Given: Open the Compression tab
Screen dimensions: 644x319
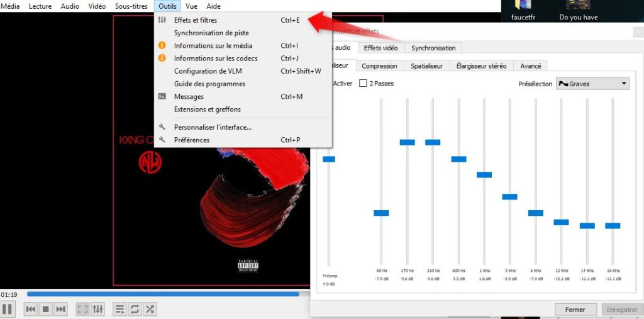Looking at the screenshot, I should (379, 66).
